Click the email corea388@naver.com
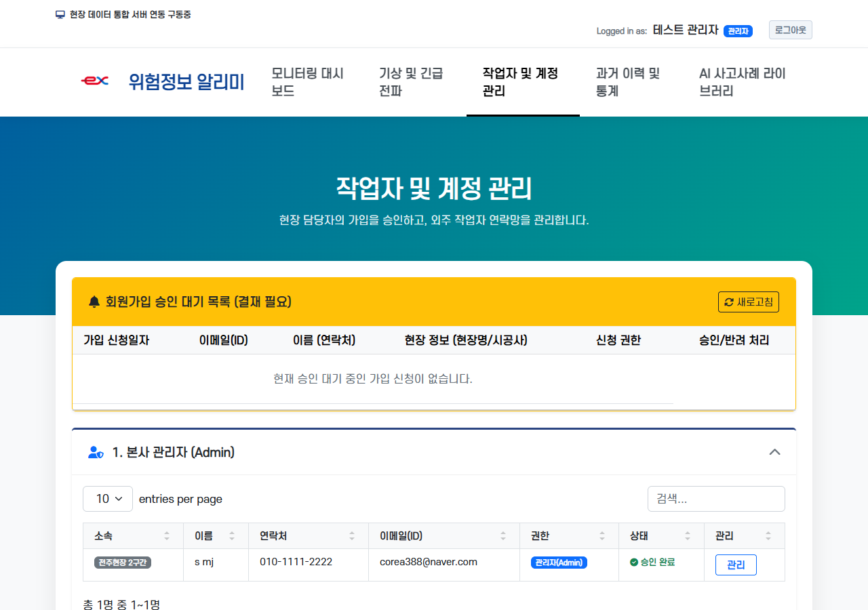The image size is (868, 610). pyautogui.click(x=429, y=562)
